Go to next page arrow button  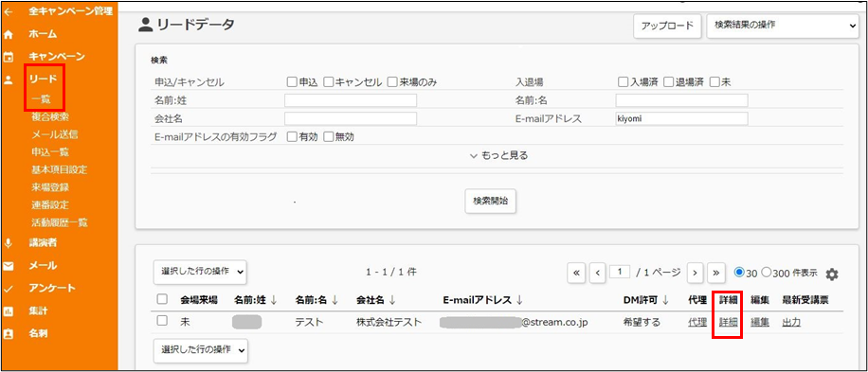(x=695, y=272)
